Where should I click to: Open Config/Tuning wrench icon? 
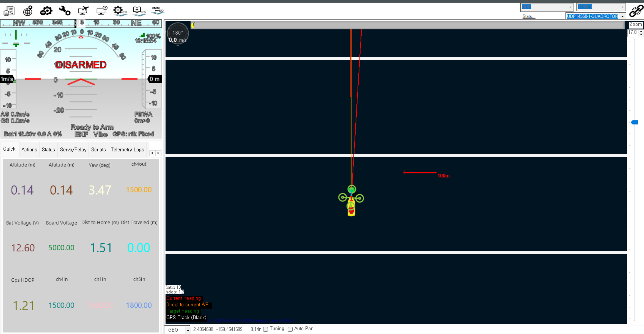point(65,11)
